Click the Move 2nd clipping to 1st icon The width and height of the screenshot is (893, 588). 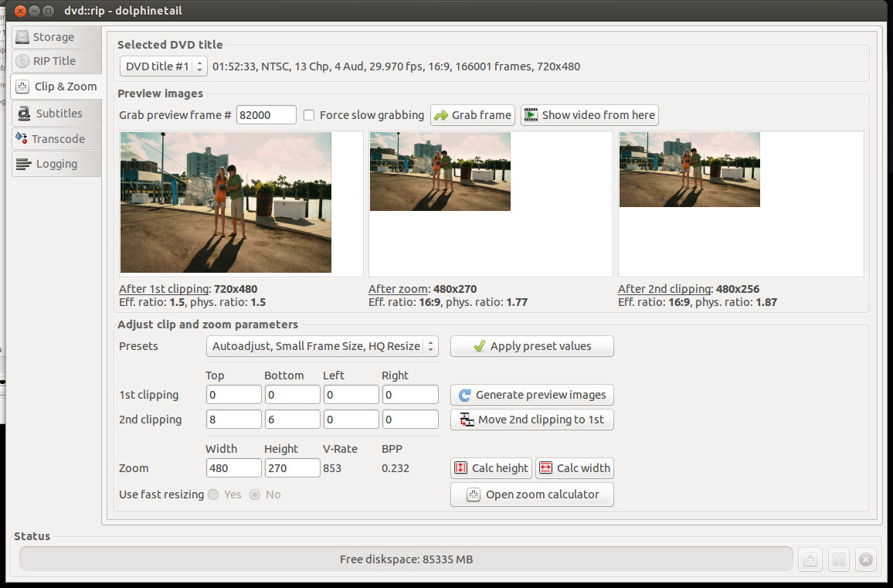pyautogui.click(x=467, y=420)
